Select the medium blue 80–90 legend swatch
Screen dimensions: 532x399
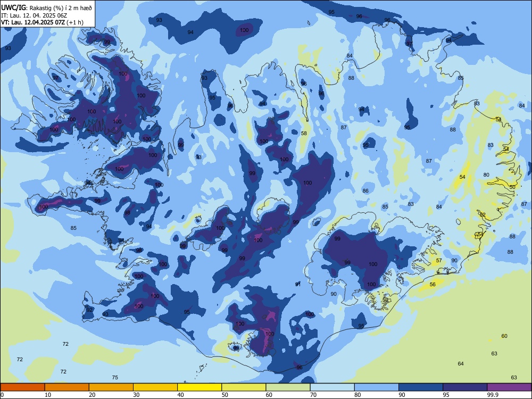pos(377,387)
